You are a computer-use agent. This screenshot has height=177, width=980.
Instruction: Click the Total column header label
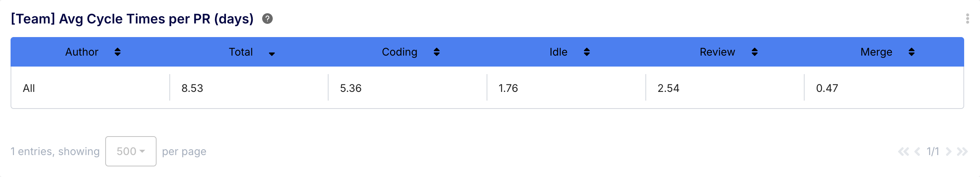240,52
